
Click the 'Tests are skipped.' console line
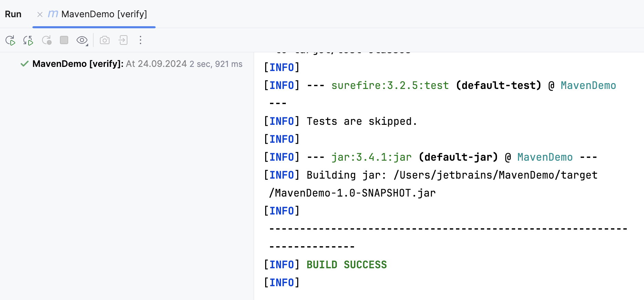pos(362,121)
